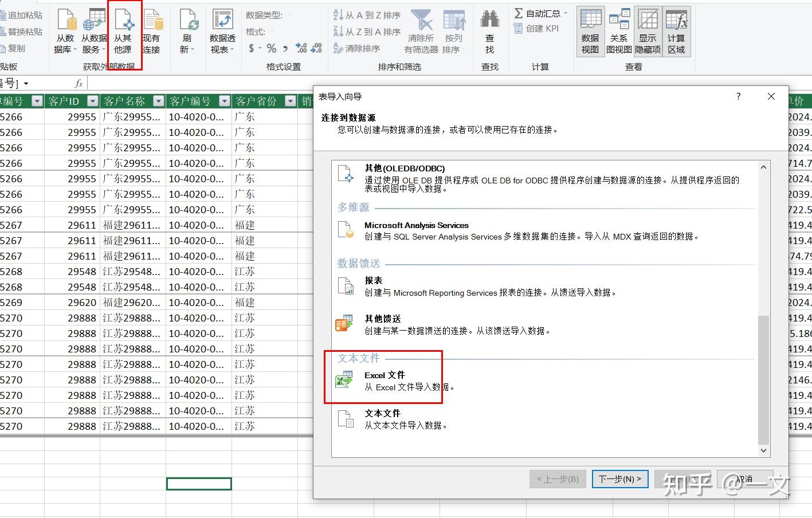Select the 数据视图 view icon
The image size is (812, 518).
coord(590,32)
